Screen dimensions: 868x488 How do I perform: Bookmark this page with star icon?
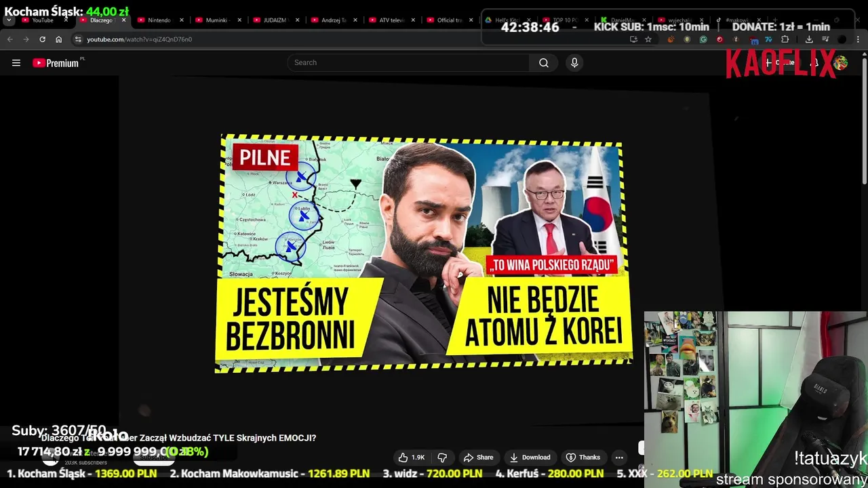pos(648,39)
